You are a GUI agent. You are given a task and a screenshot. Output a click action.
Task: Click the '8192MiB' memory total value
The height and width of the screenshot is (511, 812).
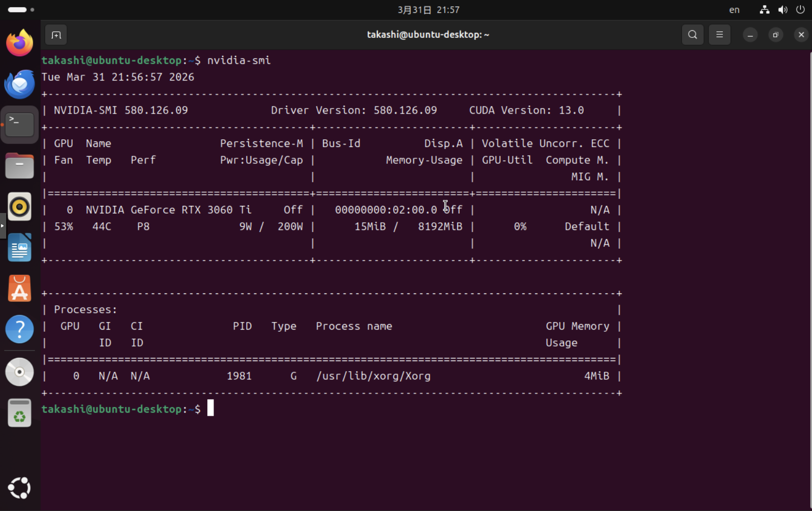440,226
